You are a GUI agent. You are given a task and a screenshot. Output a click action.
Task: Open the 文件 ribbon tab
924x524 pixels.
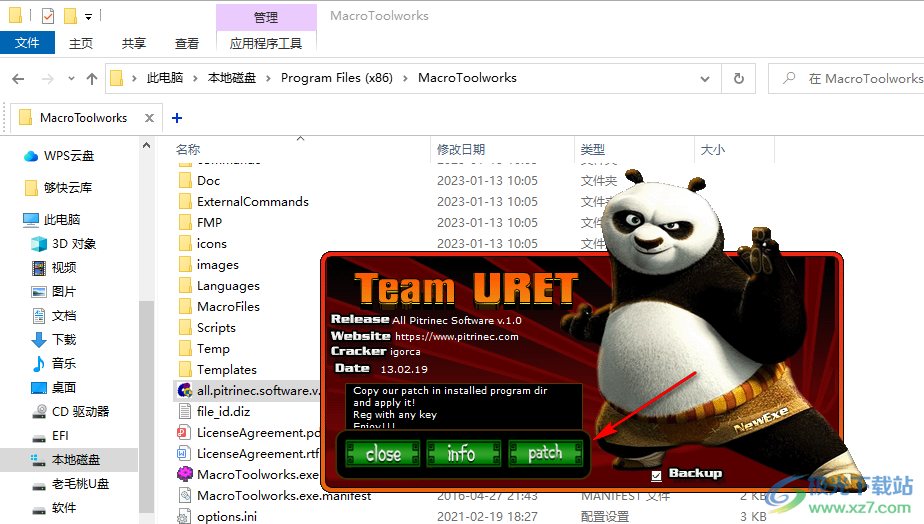[x=27, y=43]
